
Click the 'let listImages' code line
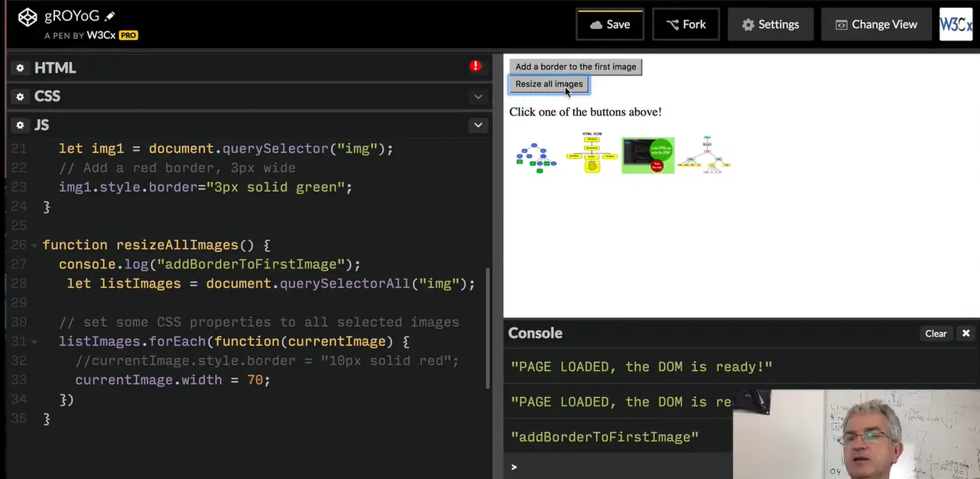point(271,284)
